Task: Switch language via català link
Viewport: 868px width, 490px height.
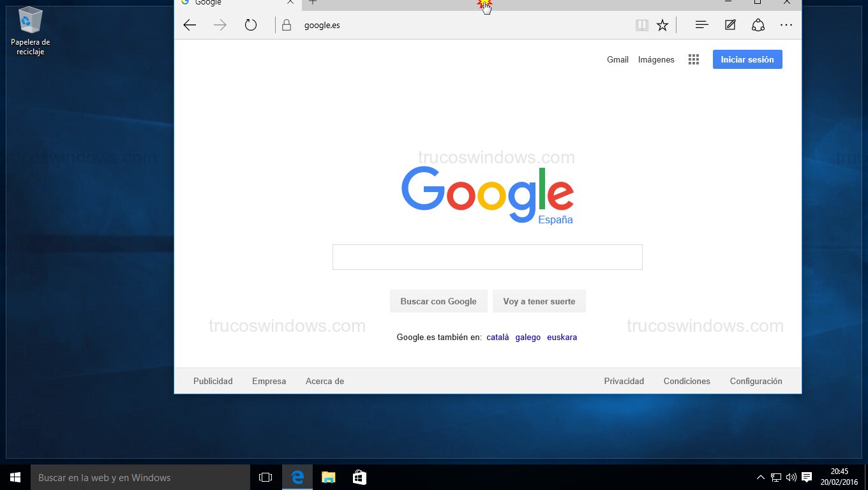Action: tap(497, 338)
